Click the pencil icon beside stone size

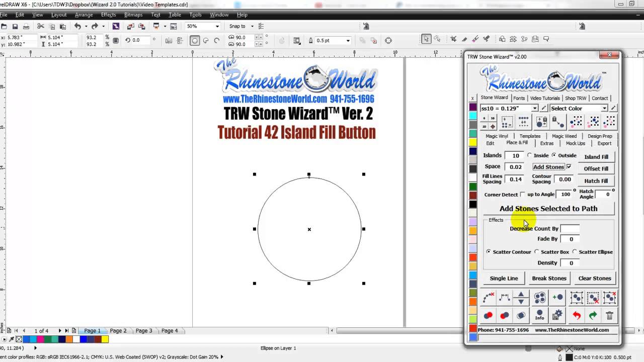tap(543, 108)
